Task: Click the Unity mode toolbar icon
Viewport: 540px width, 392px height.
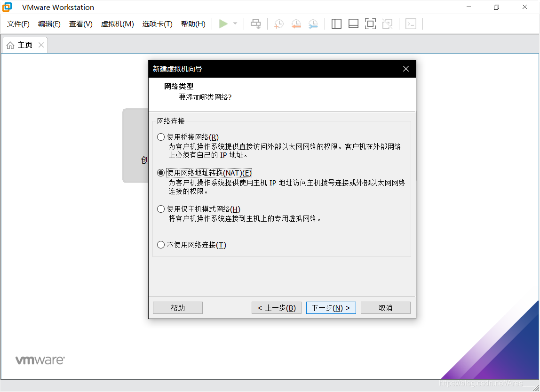Action: (388, 24)
